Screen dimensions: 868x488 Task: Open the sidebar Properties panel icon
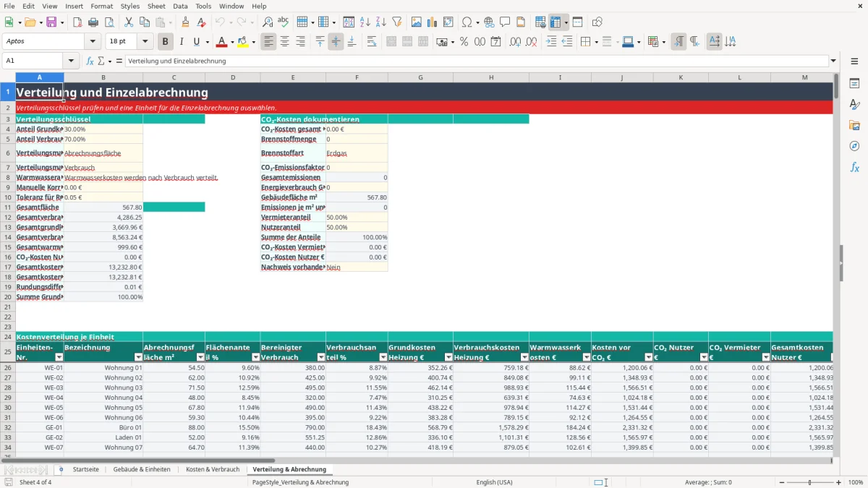(x=854, y=84)
